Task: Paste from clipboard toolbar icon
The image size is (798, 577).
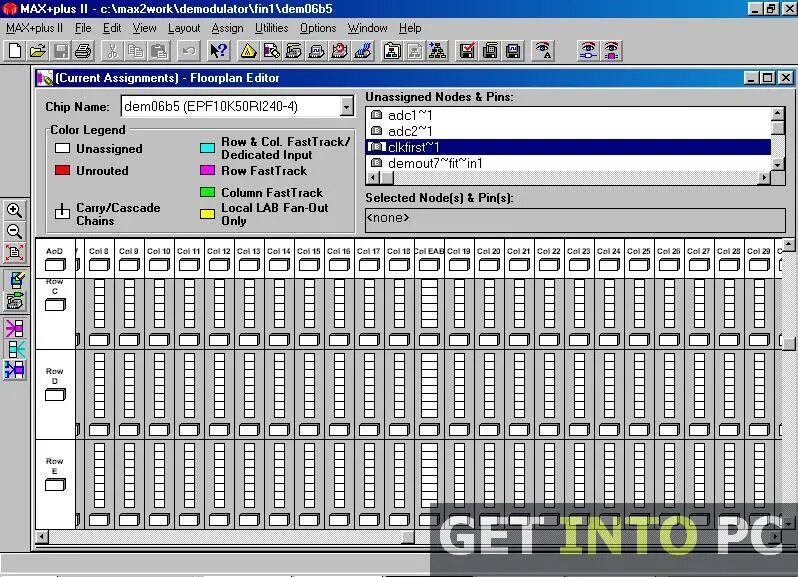Action: (x=159, y=51)
